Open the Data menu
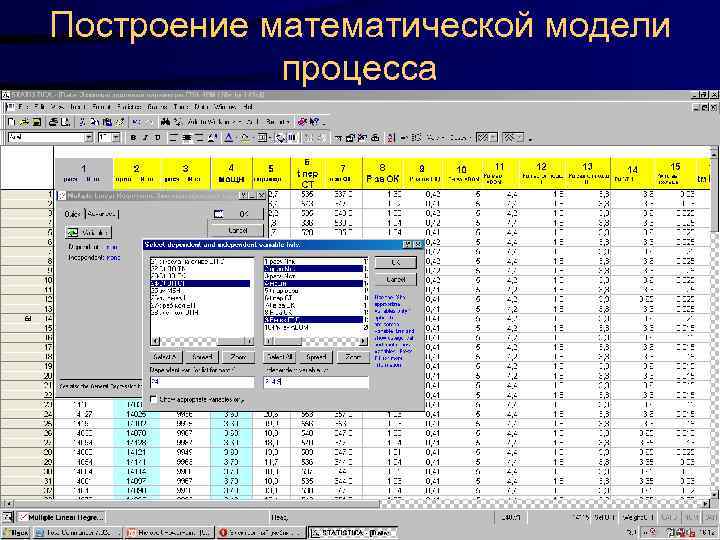Image resolution: width=720 pixels, height=540 pixels. click(201, 107)
